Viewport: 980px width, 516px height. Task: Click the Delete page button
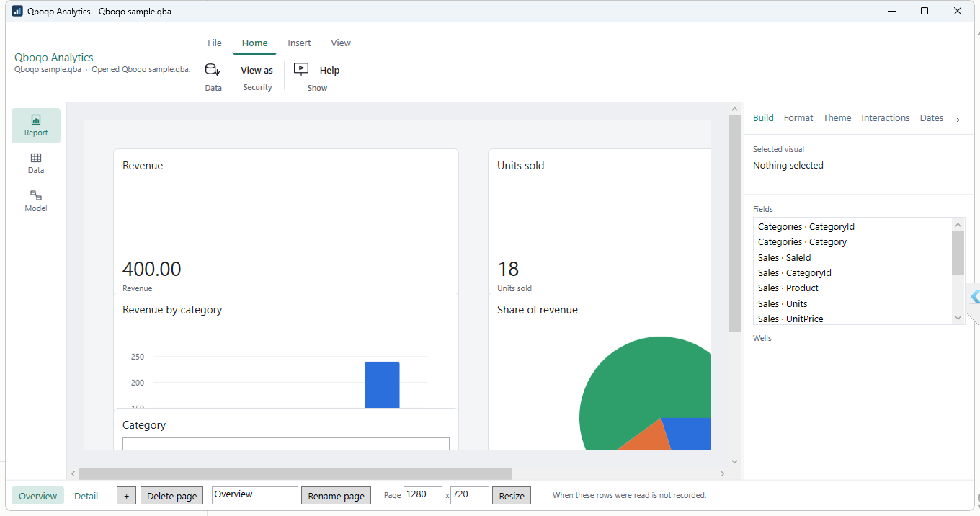[x=171, y=496]
